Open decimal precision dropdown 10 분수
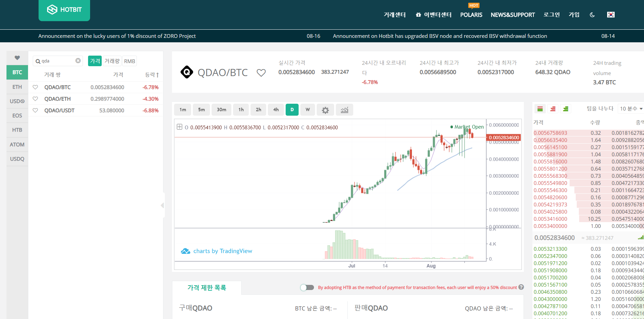The height and width of the screenshot is (319, 644). pos(631,108)
